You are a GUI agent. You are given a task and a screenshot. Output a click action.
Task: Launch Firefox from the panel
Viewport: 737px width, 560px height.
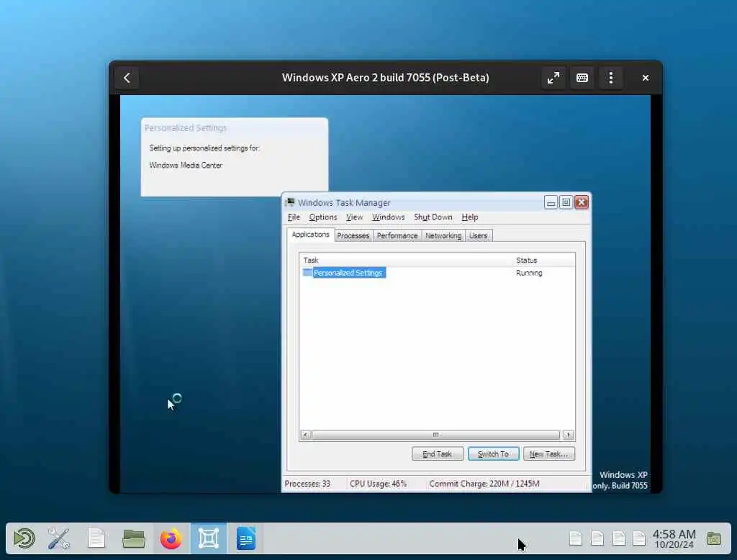pyautogui.click(x=171, y=538)
